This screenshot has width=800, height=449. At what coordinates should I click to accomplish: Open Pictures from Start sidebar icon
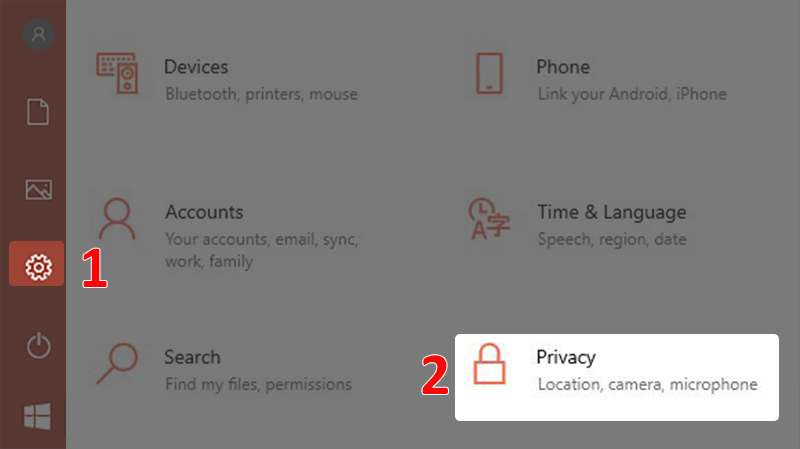[38, 189]
